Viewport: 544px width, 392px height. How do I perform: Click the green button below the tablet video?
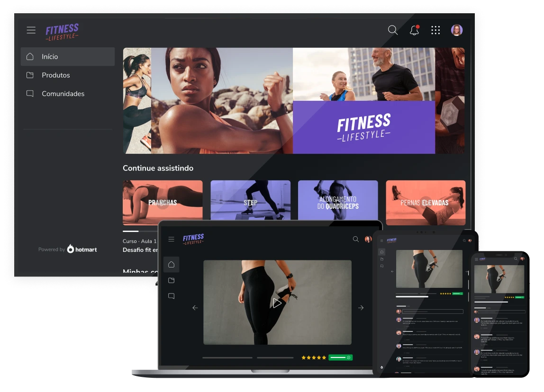[x=458, y=294]
